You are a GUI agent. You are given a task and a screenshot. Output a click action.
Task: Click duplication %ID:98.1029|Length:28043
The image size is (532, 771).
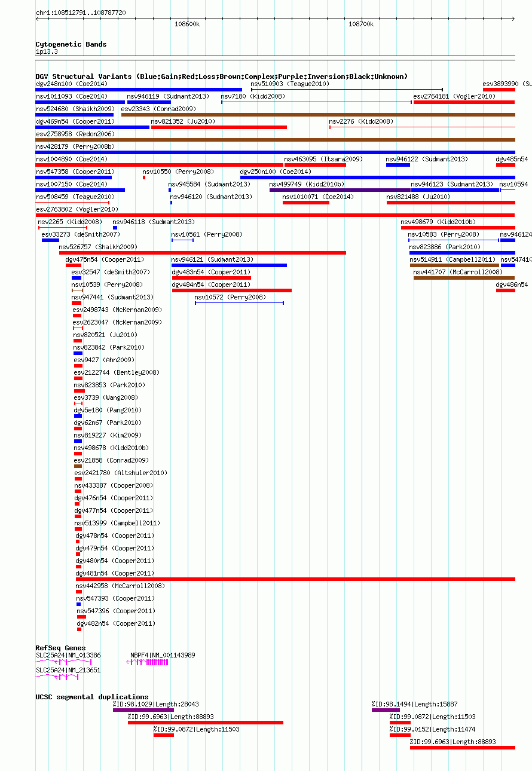(x=155, y=705)
